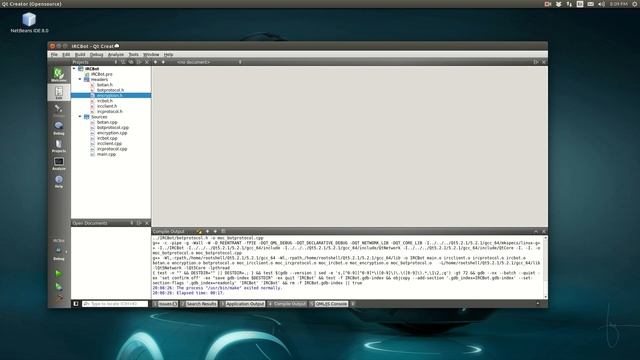Viewport: 640px width, 360px height.
Task: Open Projects mode in the sidebar
Action: 59,145
